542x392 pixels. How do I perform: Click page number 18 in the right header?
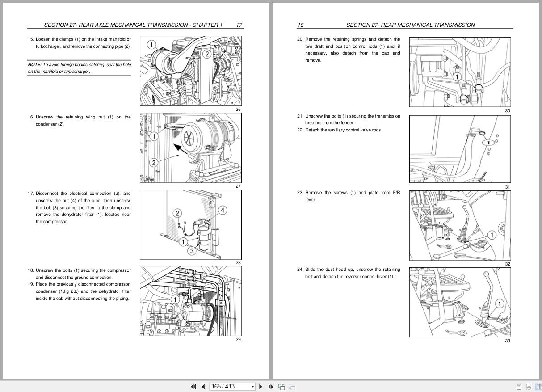(300, 25)
